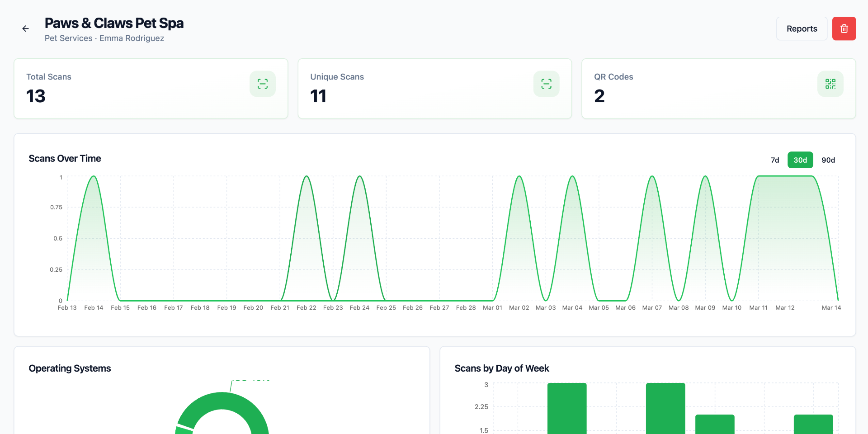The width and height of the screenshot is (868, 434).
Task: Click the Feb 13 date label
Action: 67,308
